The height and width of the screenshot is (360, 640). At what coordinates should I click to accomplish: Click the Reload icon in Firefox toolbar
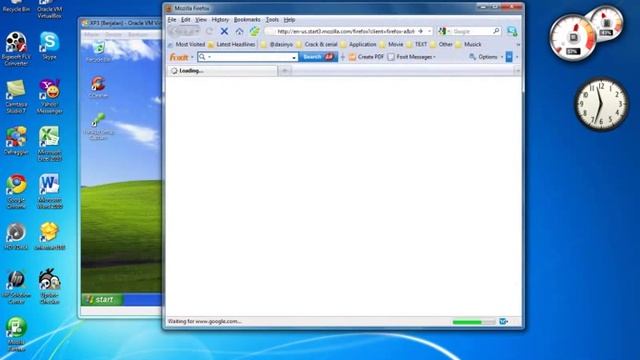(x=209, y=31)
